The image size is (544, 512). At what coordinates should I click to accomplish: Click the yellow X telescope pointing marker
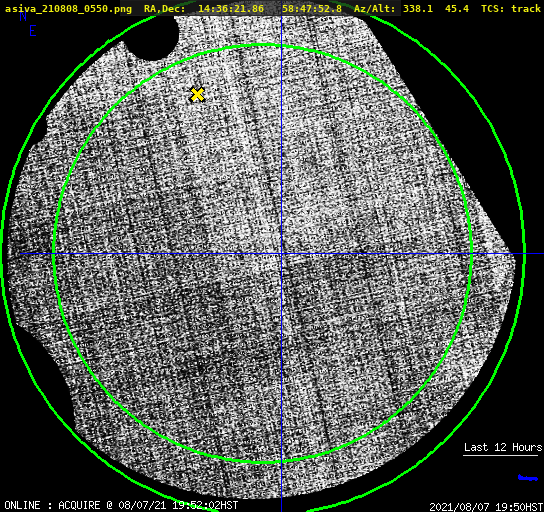(197, 95)
